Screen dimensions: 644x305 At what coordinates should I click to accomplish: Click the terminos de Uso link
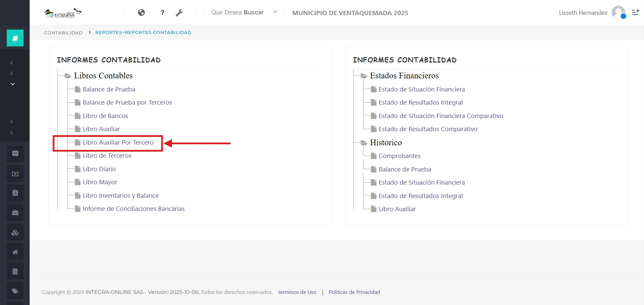point(297,292)
